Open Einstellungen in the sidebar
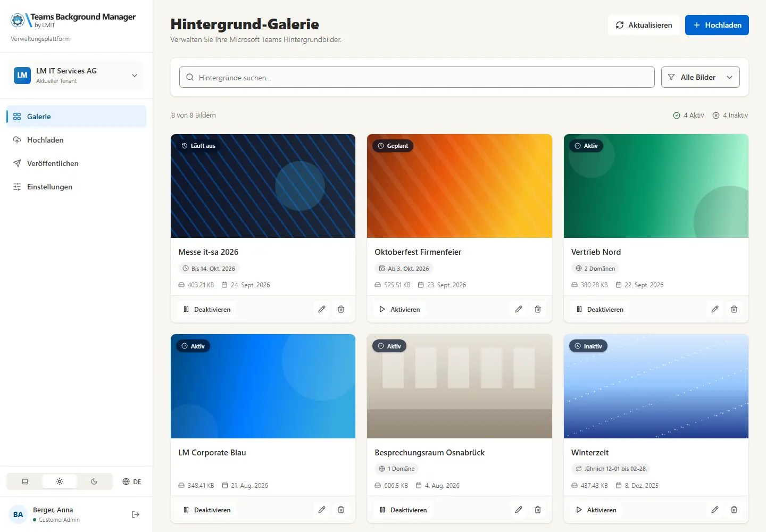This screenshot has height=532, width=766. 77,187
